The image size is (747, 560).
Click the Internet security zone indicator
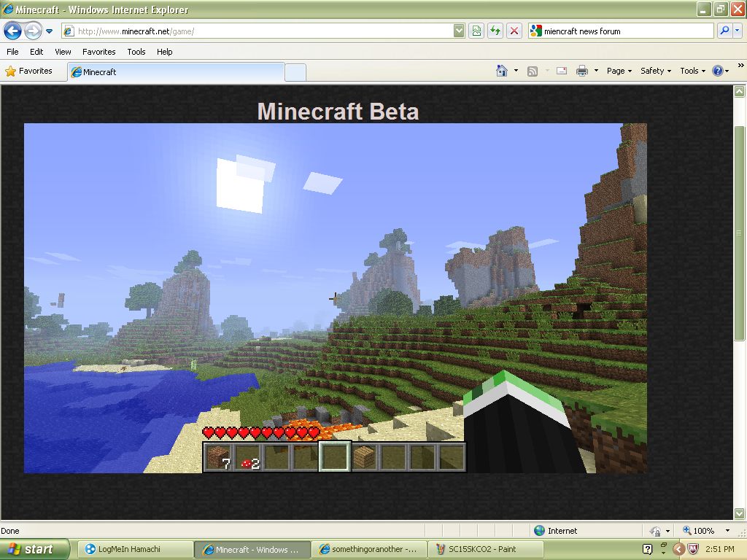point(555,531)
